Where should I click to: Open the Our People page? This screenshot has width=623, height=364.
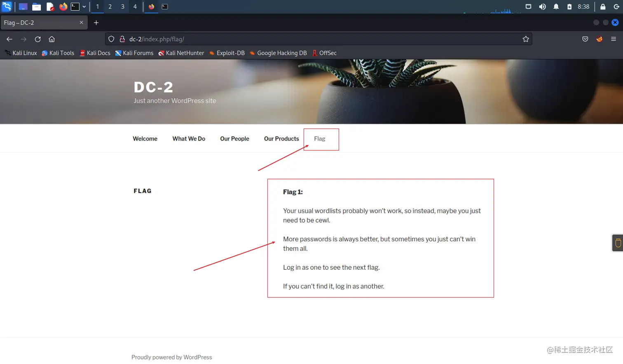[x=234, y=139]
